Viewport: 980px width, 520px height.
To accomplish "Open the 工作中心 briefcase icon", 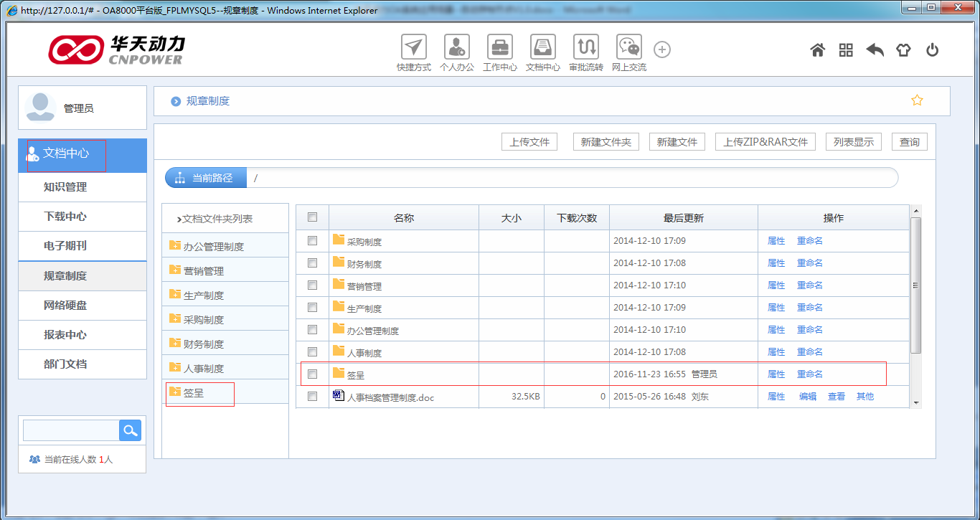I will click(499, 47).
